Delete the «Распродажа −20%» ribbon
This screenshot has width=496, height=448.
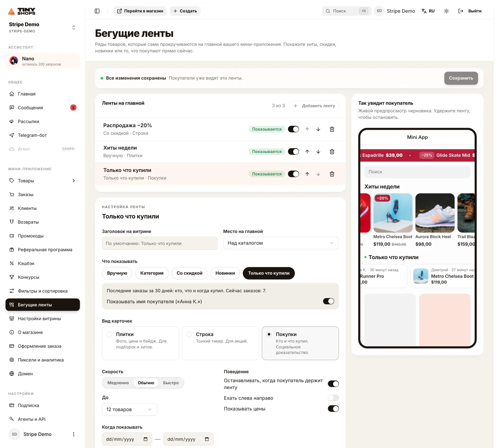(332, 129)
